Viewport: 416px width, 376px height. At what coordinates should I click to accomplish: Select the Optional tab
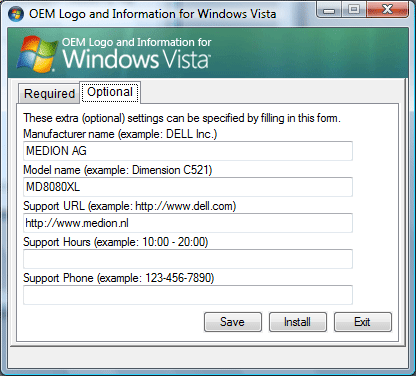110,92
